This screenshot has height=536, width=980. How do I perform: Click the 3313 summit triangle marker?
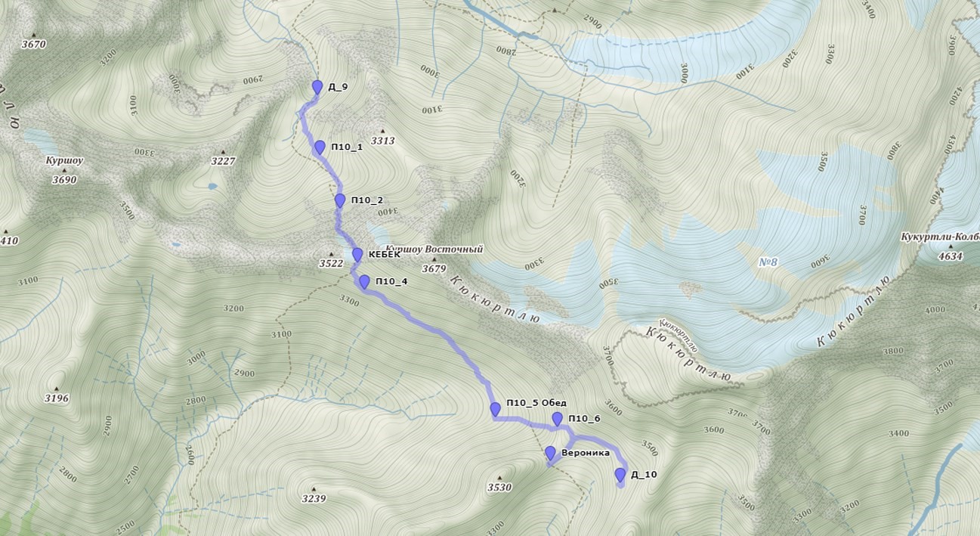click(382, 131)
